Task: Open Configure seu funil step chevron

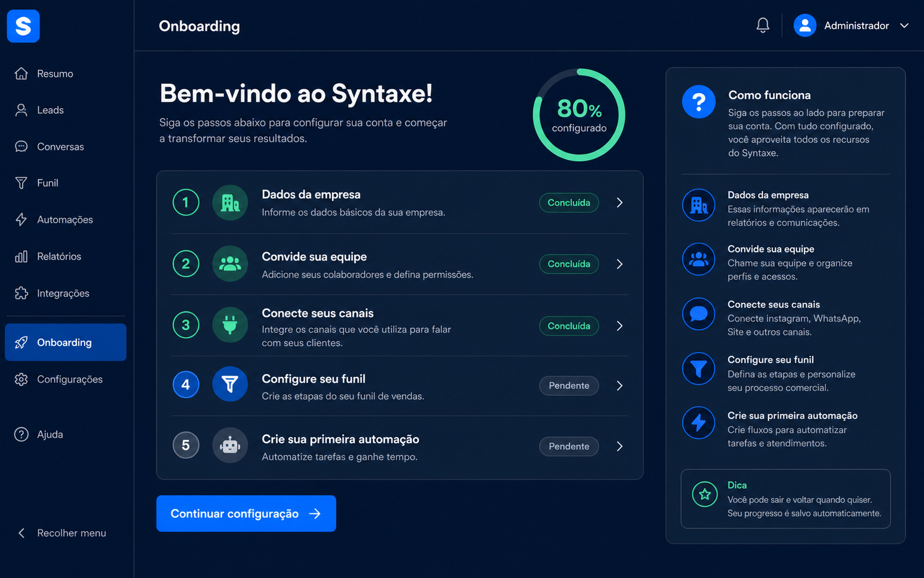Action: point(620,386)
